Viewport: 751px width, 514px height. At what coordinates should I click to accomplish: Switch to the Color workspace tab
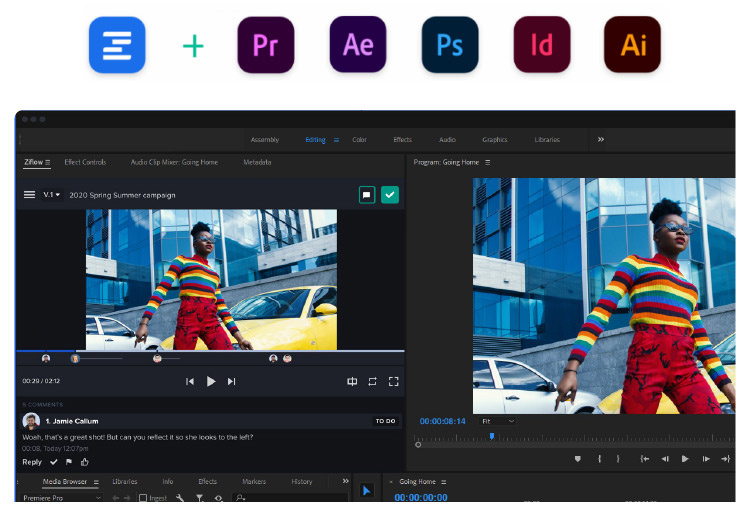(x=359, y=140)
